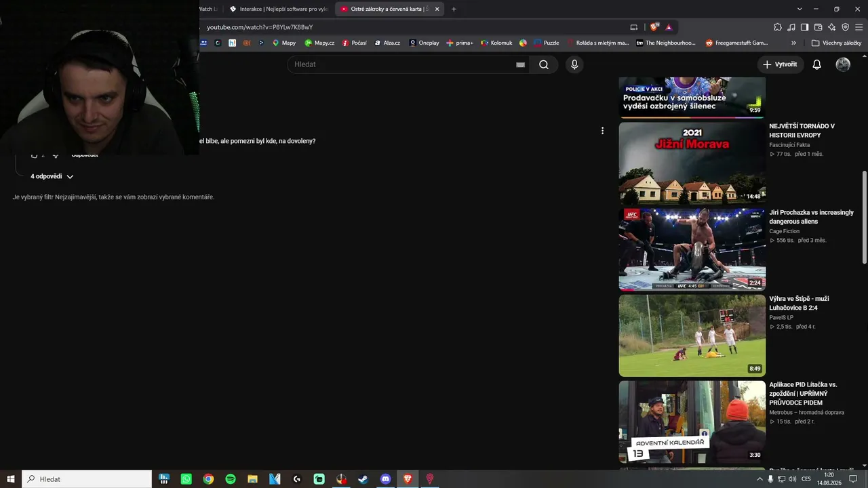The width and height of the screenshot is (868, 488).
Task: Open a new browser tab
Action: click(x=454, y=9)
